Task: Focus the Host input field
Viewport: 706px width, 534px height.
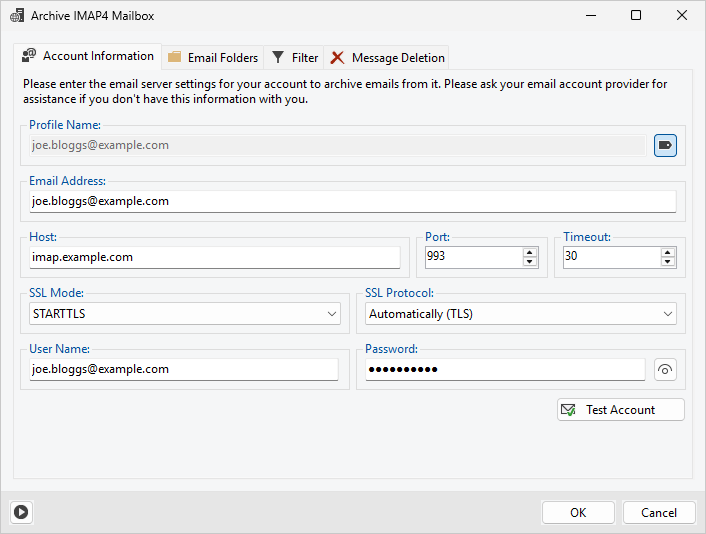Action: 214,257
